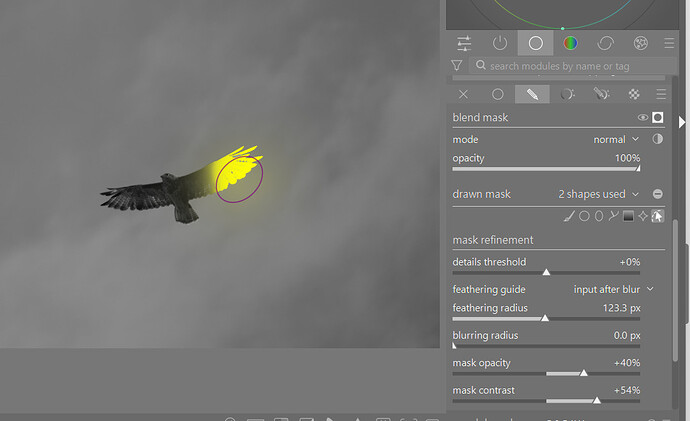Open the 2 shapes used dropdown
The image size is (690, 421).
[x=598, y=194]
